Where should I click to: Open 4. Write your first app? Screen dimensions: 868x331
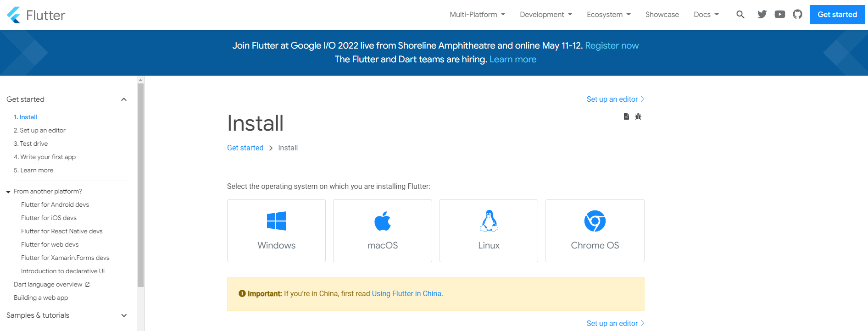[45, 157]
